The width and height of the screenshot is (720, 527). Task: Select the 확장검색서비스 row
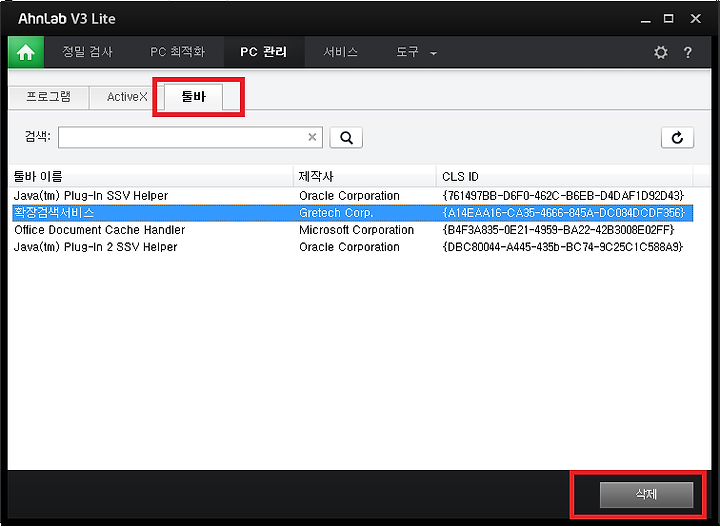tap(351, 213)
